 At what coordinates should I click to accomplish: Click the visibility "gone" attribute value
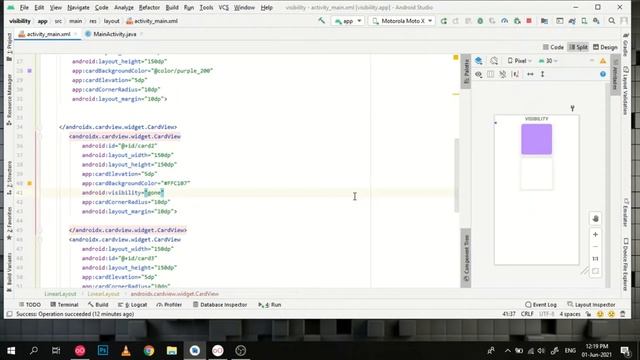click(x=154, y=193)
